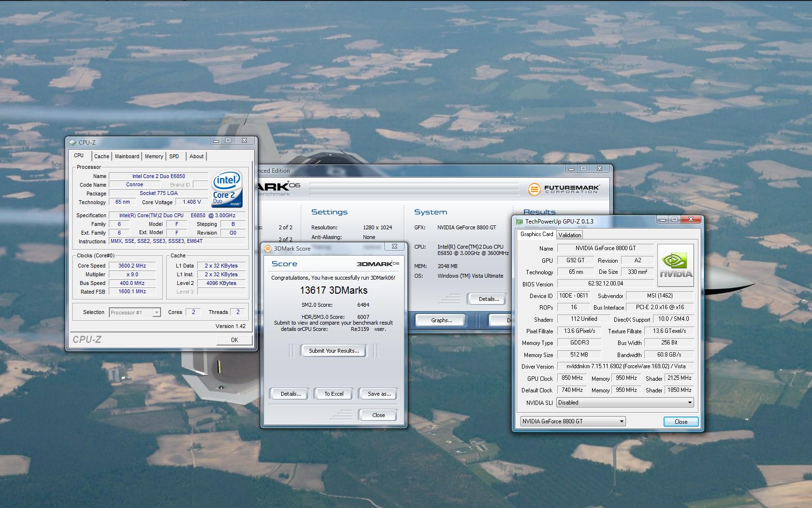
Task: Click the Bus Speed 400.0 MHz value
Action: 132,283
